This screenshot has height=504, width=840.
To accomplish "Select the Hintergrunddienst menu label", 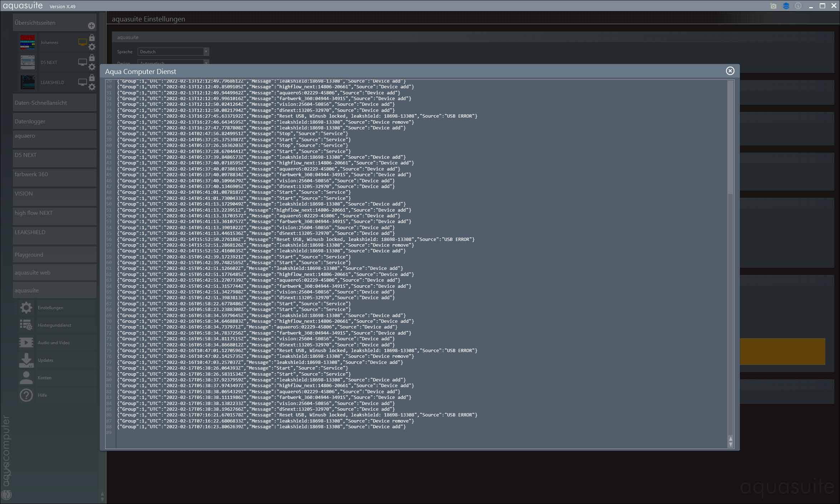I will point(54,325).
